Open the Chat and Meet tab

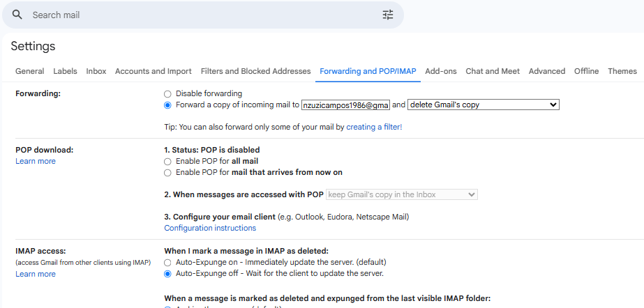pyautogui.click(x=493, y=71)
